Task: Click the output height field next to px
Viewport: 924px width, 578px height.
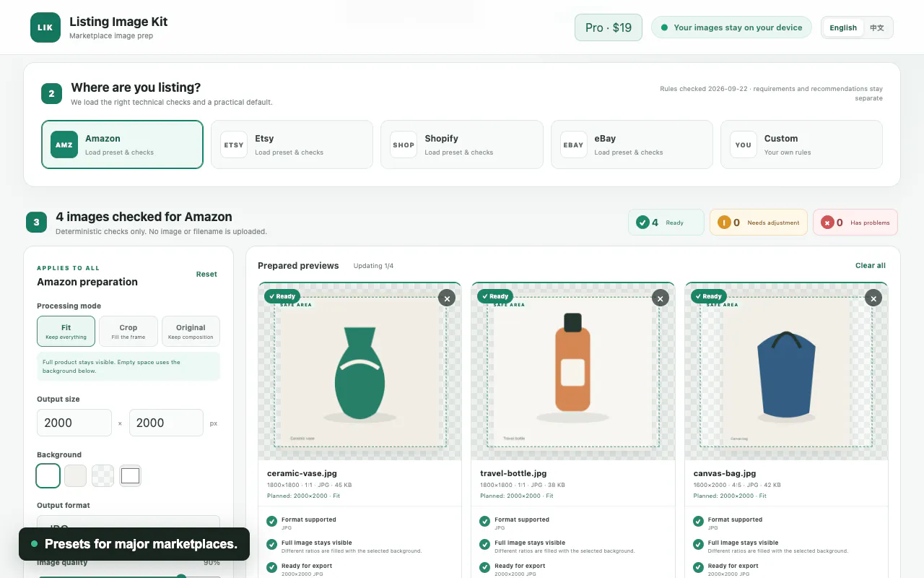Action: pyautogui.click(x=166, y=423)
